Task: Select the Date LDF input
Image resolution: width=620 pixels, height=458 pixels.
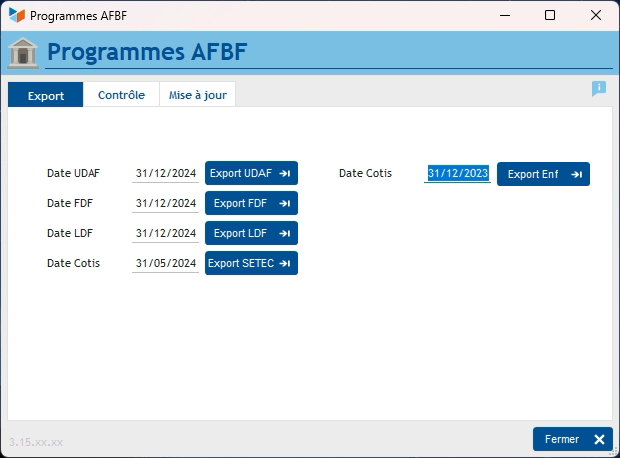Action: click(165, 233)
